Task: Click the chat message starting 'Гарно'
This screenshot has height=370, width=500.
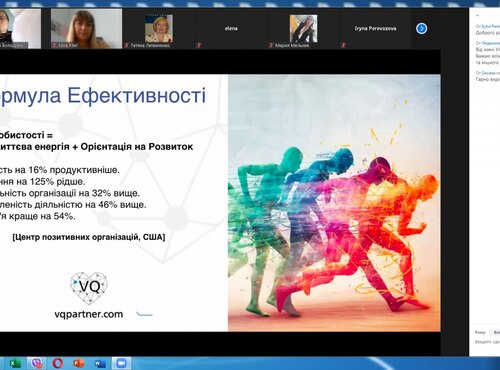Action: (x=487, y=79)
